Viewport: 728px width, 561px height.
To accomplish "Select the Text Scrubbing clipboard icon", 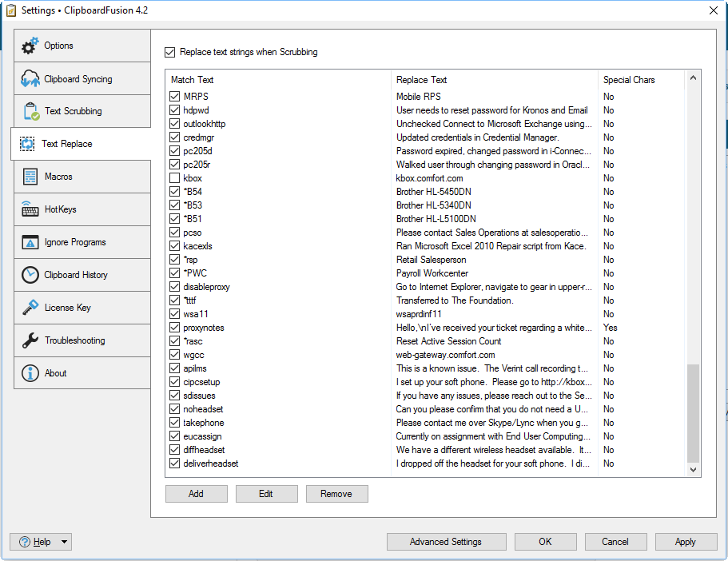I will coord(30,112).
